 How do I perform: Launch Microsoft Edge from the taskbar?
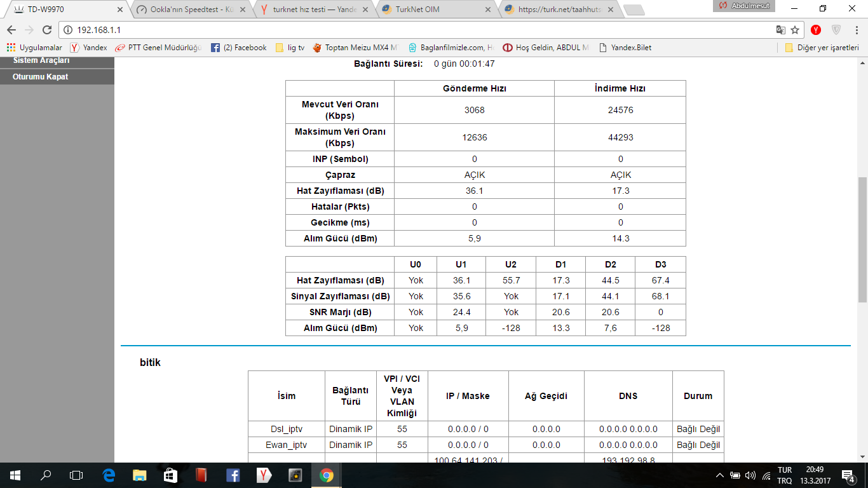pyautogui.click(x=109, y=475)
